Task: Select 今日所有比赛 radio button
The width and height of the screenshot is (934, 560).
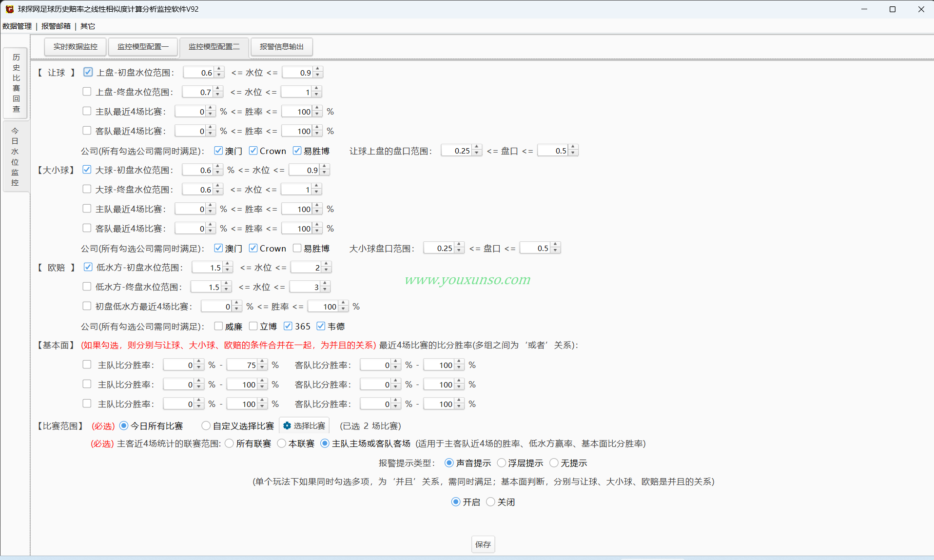Action: 124,425
